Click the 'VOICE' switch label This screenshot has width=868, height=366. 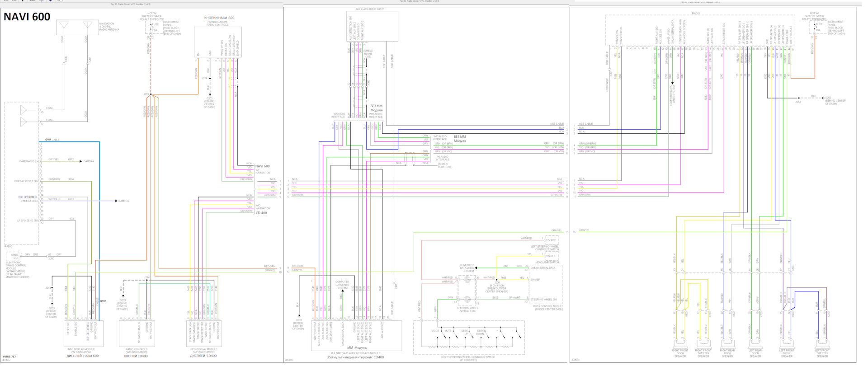click(435, 331)
